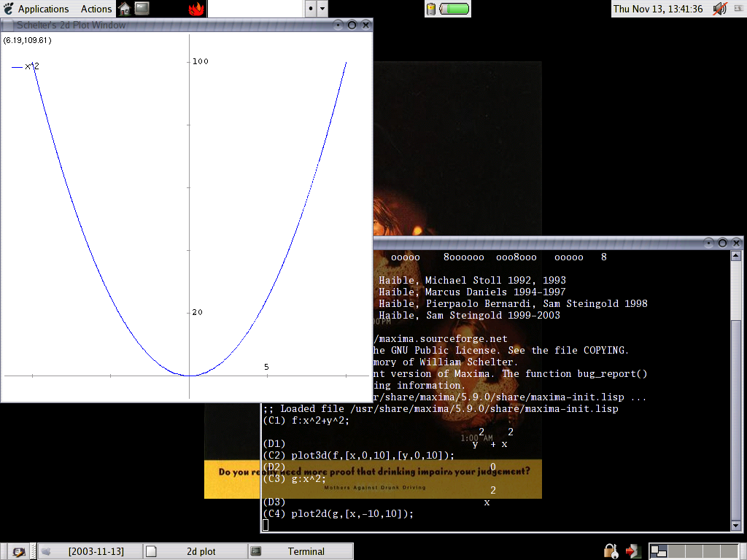747x560 pixels.
Task: Click the log out icon in bottom panel
Action: coord(634,551)
